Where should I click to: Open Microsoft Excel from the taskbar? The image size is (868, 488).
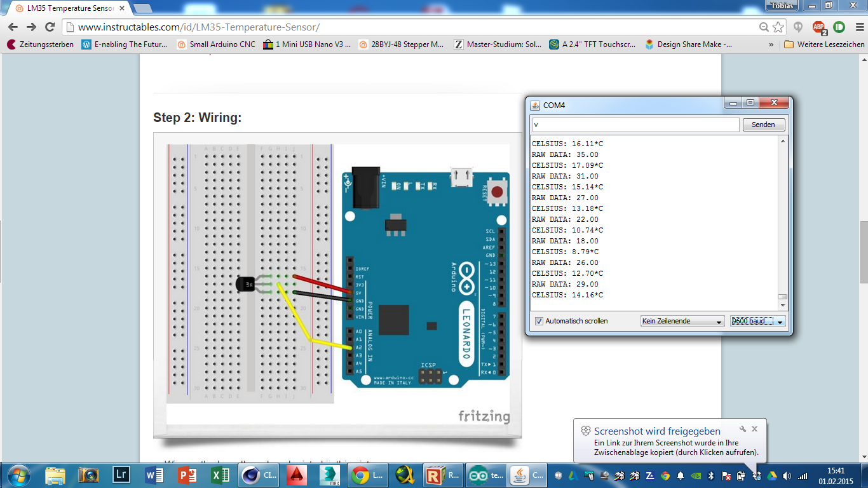coord(219,475)
